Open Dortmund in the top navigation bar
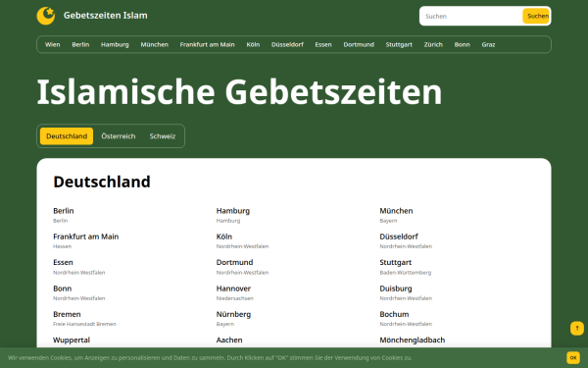Viewport: 588px width, 368px height. (x=359, y=44)
